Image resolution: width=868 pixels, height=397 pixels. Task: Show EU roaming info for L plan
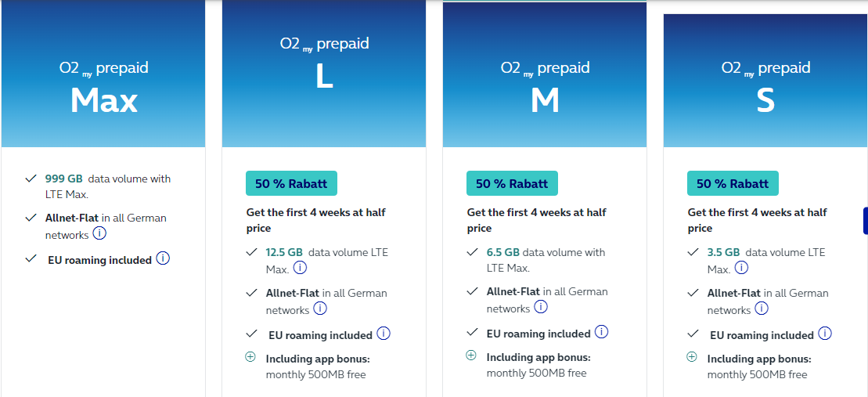(x=384, y=334)
